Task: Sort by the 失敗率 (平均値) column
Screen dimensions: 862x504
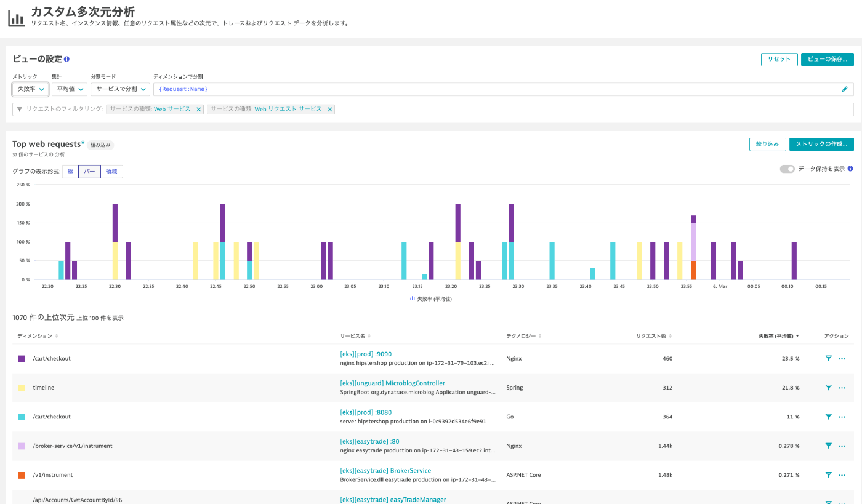Action: [x=779, y=336]
